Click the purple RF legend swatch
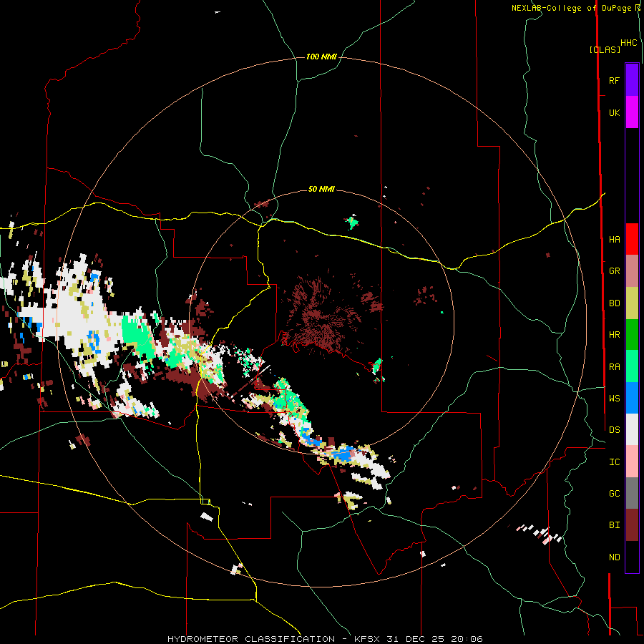 pos(632,80)
